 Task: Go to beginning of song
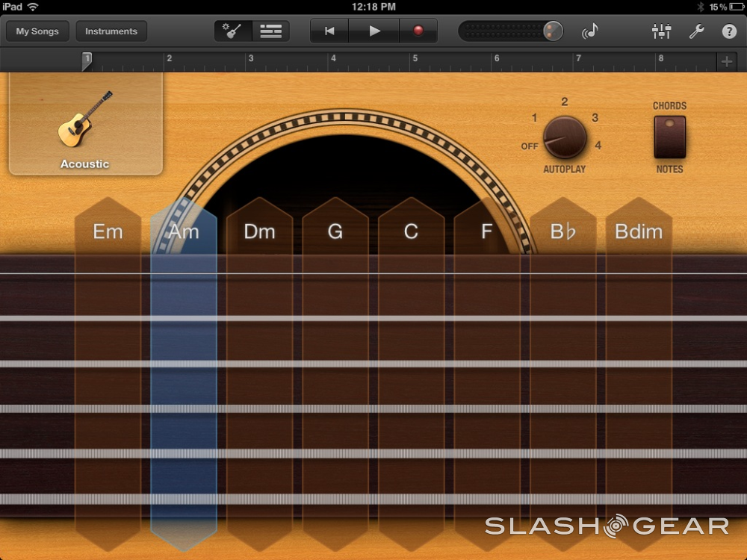(x=329, y=31)
